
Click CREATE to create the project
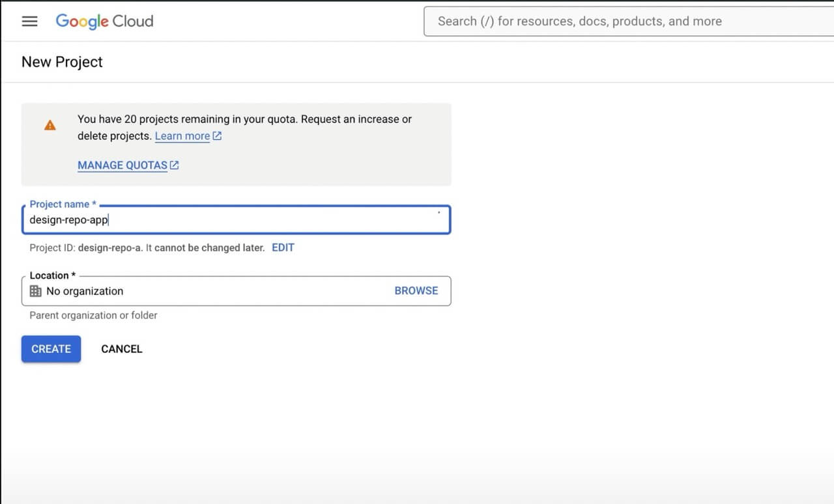[51, 348]
